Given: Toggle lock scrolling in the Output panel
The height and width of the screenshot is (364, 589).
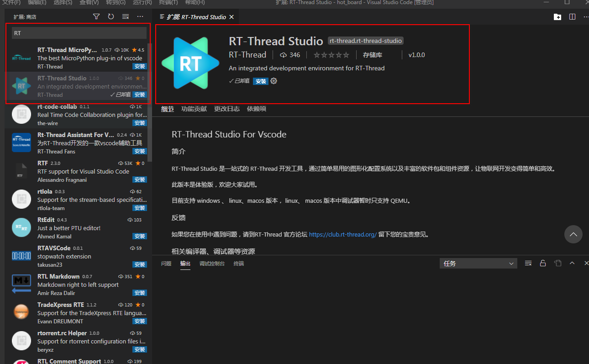Looking at the screenshot, I should pyautogui.click(x=543, y=264).
